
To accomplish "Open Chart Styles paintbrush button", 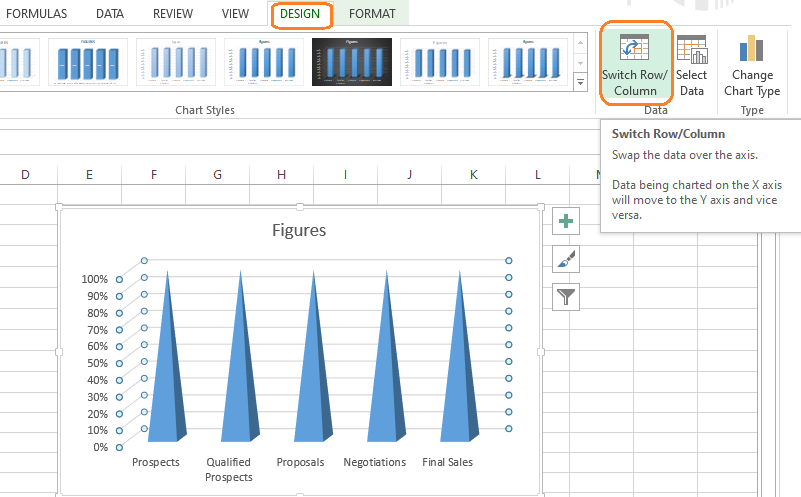I will click(x=566, y=260).
